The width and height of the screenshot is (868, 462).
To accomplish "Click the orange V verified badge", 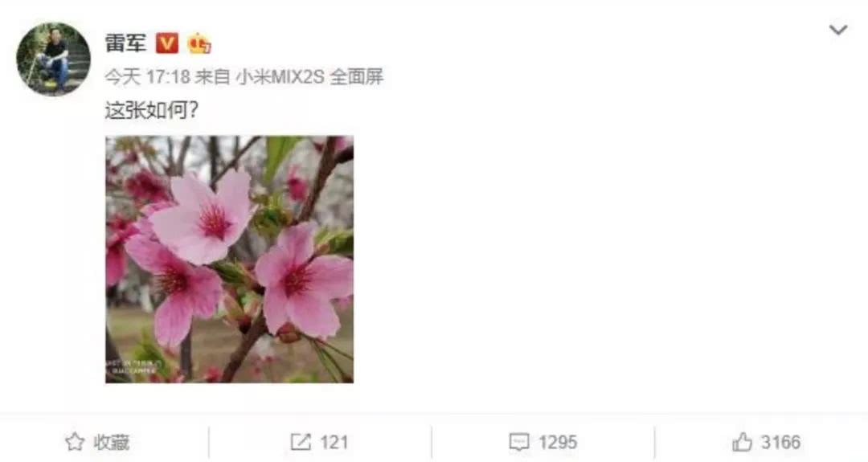I will pyautogui.click(x=167, y=43).
